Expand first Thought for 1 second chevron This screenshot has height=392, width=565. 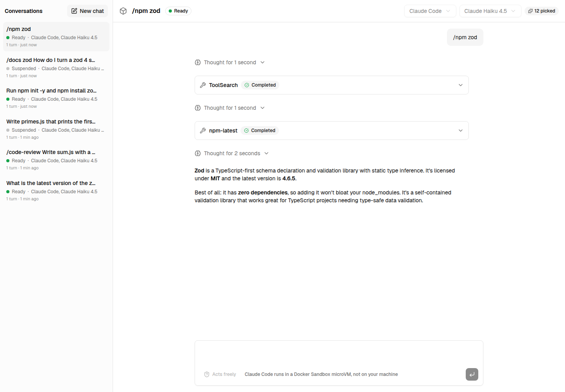coord(262,62)
